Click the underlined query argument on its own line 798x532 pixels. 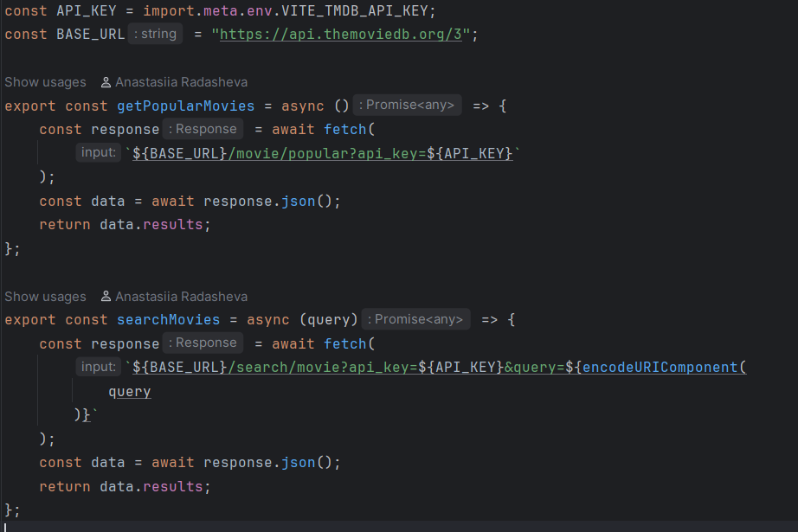tap(129, 392)
